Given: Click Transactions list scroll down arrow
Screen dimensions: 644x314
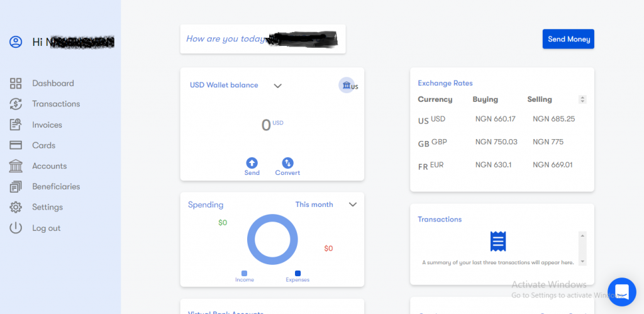Looking at the screenshot, I should pos(582,261).
